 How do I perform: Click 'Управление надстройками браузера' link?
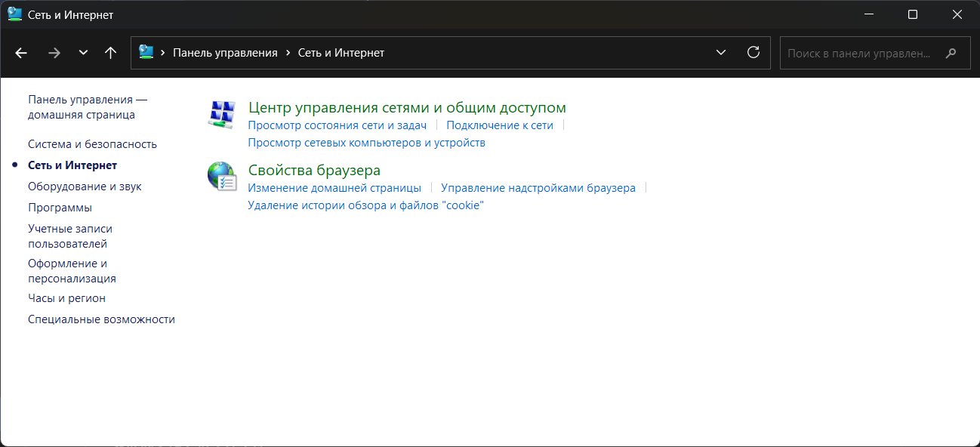point(538,188)
